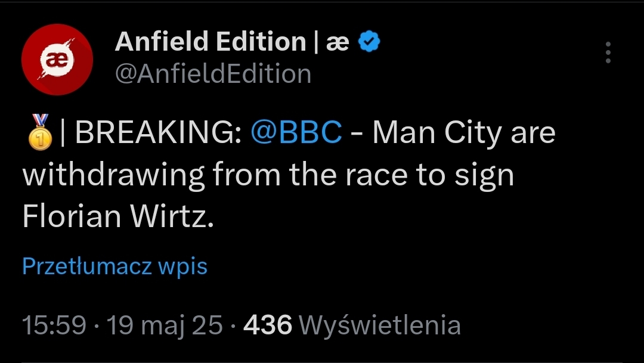Click the blue verified checkmark badge
The image size is (644, 363).
[370, 42]
